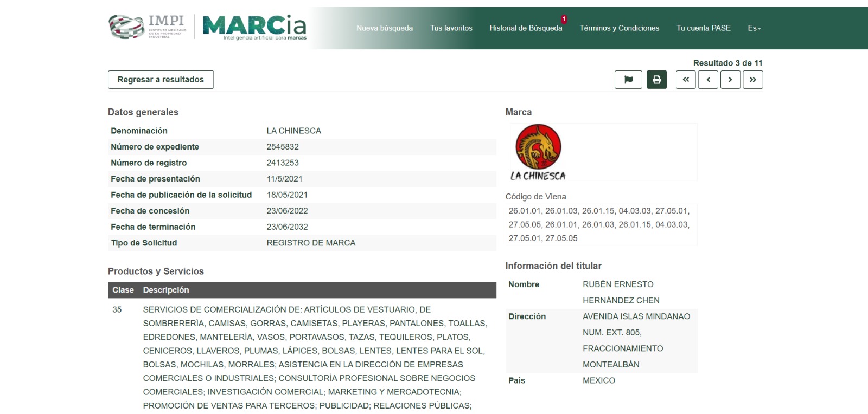The height and width of the screenshot is (414, 868).
Task: Select the denomination value LA CHINESCA
Action: coord(294,131)
